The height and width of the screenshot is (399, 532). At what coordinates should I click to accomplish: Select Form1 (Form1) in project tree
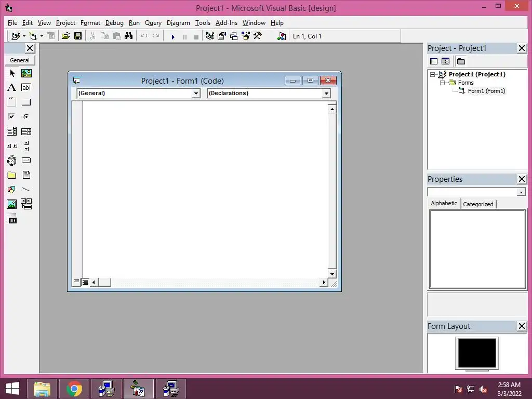click(x=486, y=91)
